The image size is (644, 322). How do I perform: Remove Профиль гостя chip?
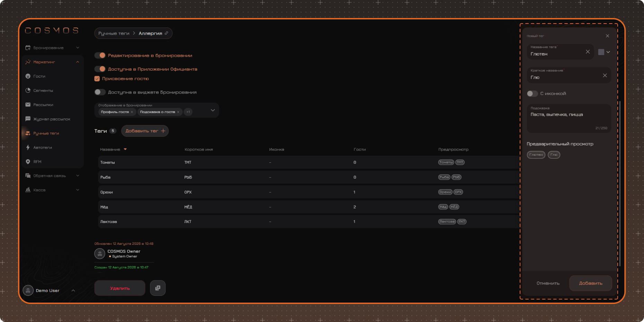click(132, 112)
